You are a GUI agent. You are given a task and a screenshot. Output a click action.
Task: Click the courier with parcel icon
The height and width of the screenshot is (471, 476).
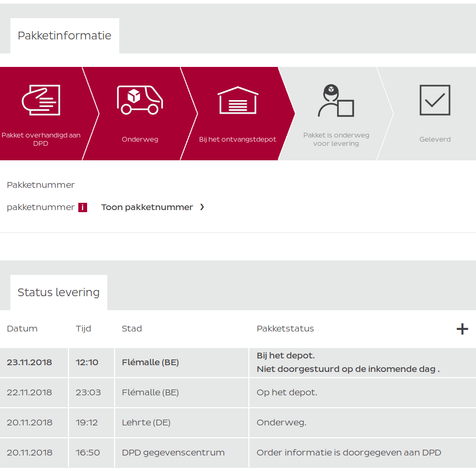336,101
